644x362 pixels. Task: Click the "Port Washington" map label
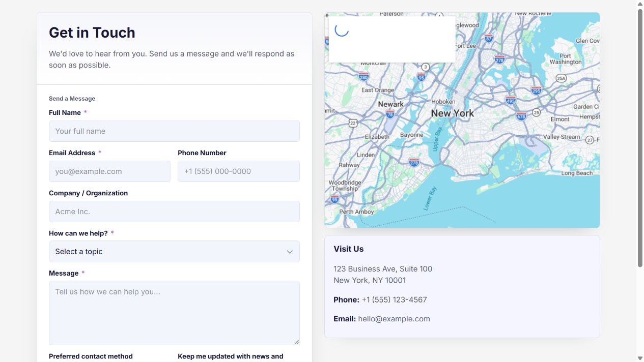[566, 59]
